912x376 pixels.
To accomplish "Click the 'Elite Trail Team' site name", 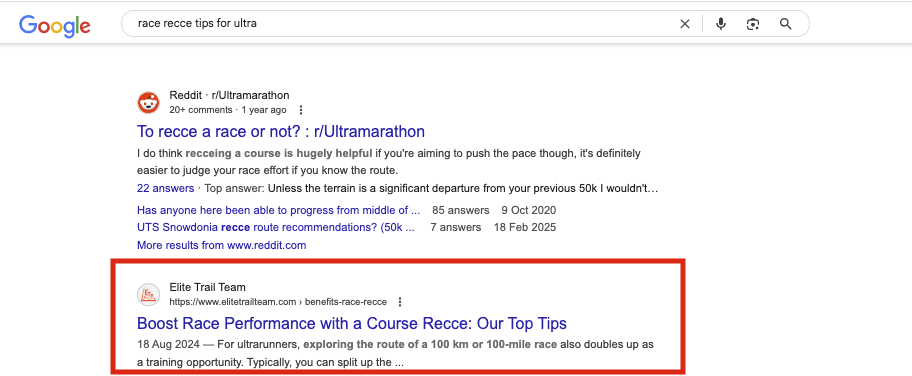I will tap(208, 287).
